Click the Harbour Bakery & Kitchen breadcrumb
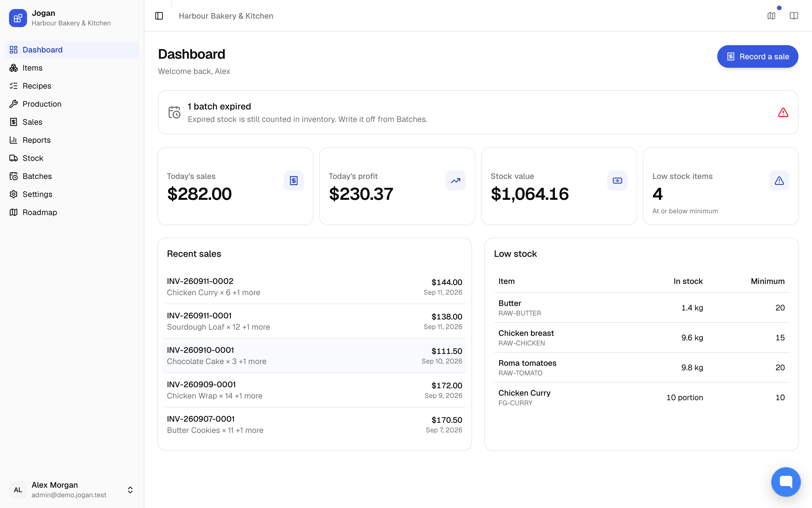Viewport: 812px width, 508px height. click(226, 16)
